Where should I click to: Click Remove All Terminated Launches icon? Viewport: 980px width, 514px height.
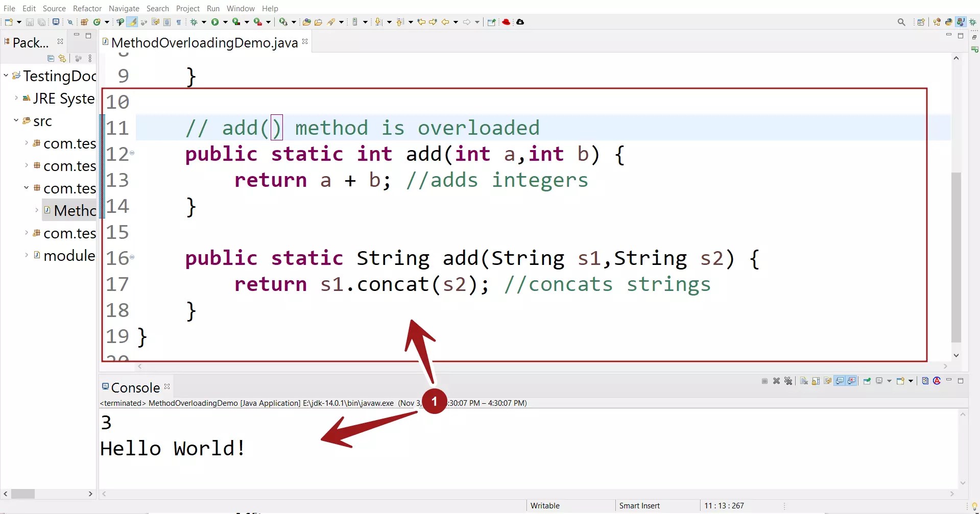[x=788, y=381]
